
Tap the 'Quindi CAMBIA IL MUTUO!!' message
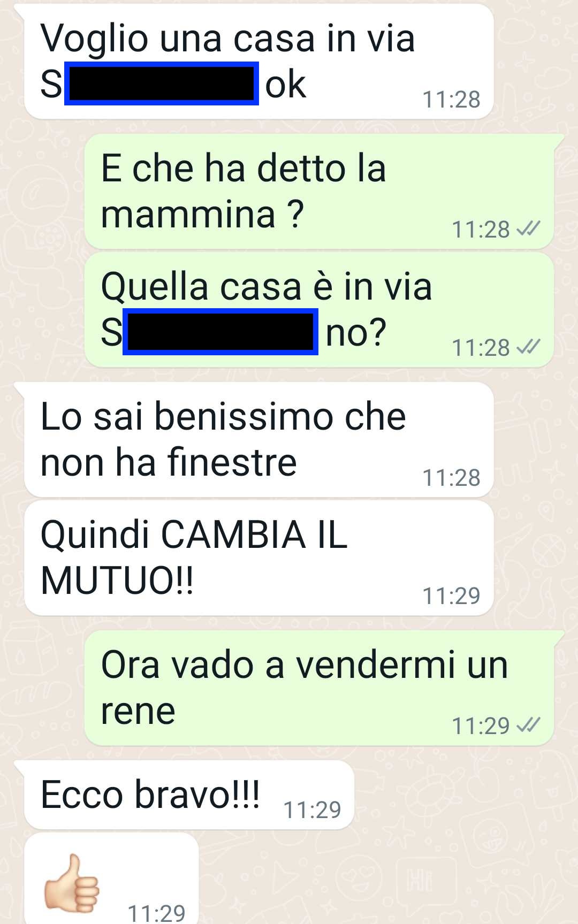click(x=258, y=558)
